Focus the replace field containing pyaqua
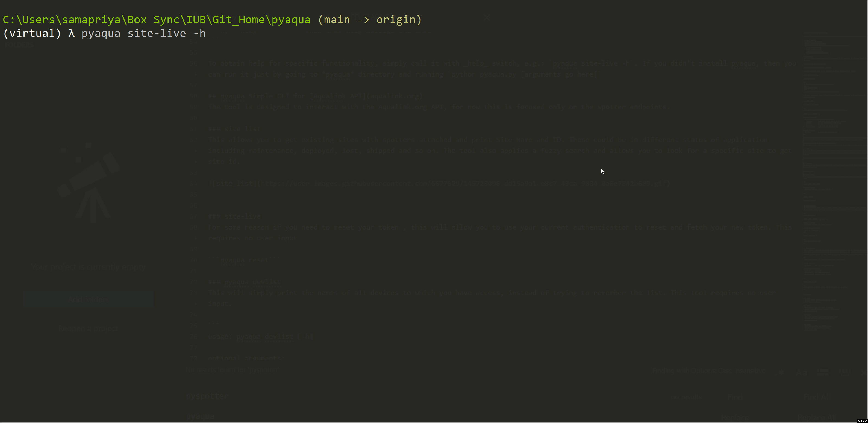The height and width of the screenshot is (423, 868). click(421, 417)
